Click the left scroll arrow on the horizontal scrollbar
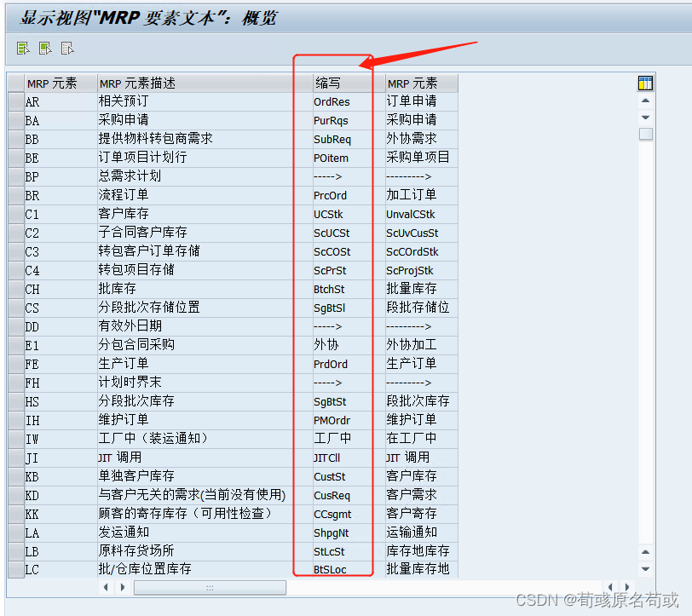 click(x=105, y=587)
